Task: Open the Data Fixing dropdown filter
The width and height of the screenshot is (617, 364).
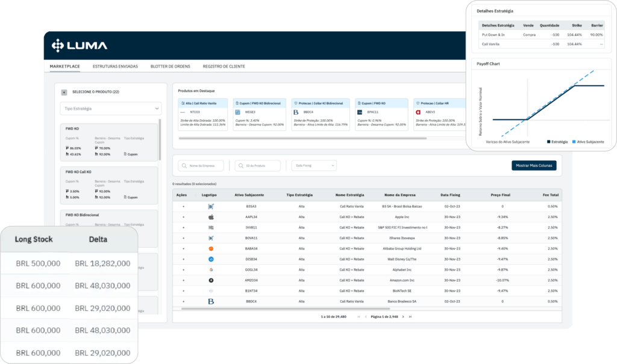Action: (313, 165)
